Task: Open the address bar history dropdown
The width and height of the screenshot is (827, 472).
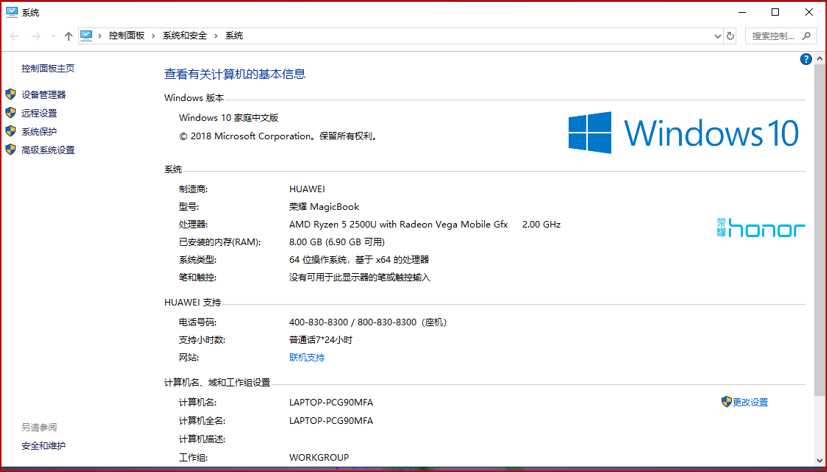Action: 717,36
